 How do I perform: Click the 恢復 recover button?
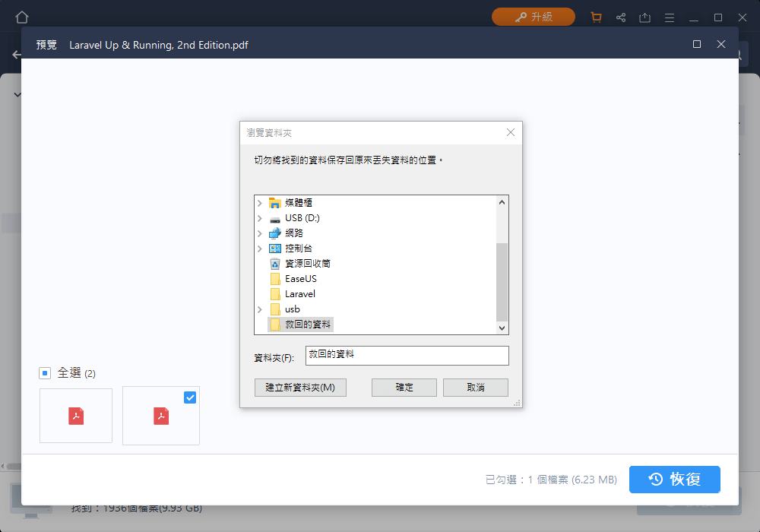675,480
